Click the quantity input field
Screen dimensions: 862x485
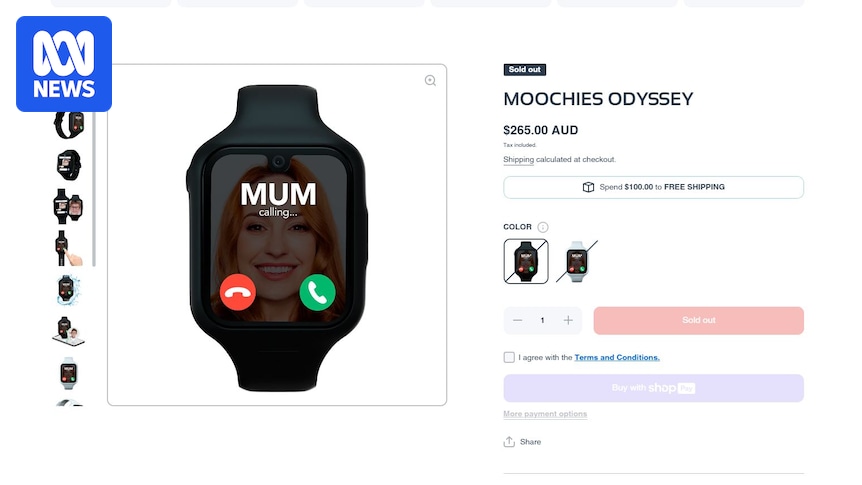pyautogui.click(x=543, y=320)
